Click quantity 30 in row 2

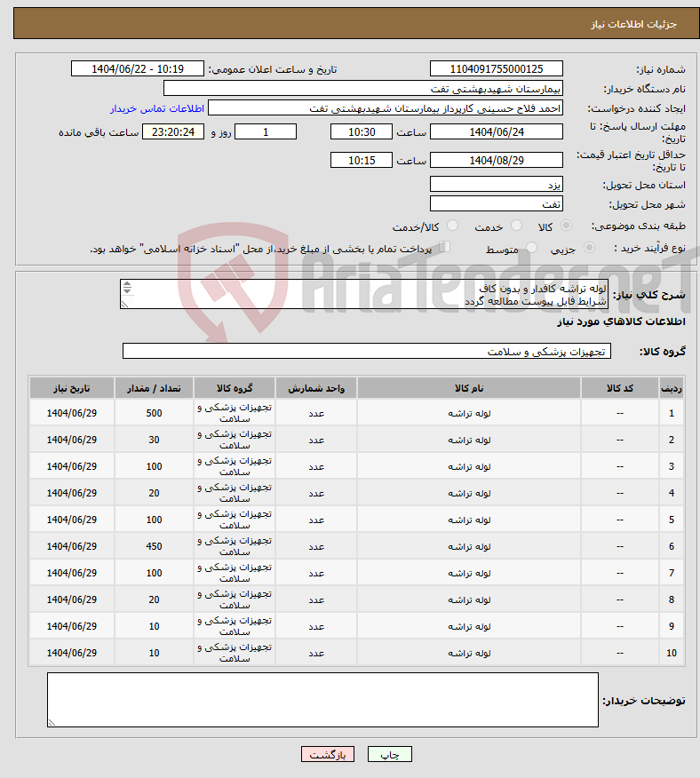[154, 440]
